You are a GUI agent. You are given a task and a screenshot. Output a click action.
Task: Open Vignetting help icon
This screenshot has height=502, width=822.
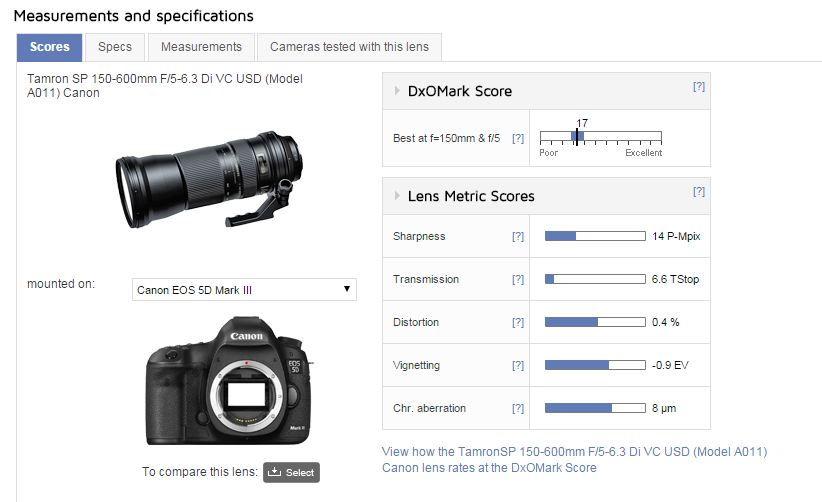[x=518, y=365]
